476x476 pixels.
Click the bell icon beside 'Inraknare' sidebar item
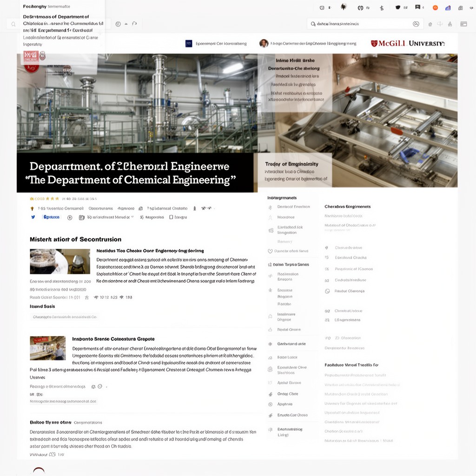pyautogui.click(x=270, y=317)
